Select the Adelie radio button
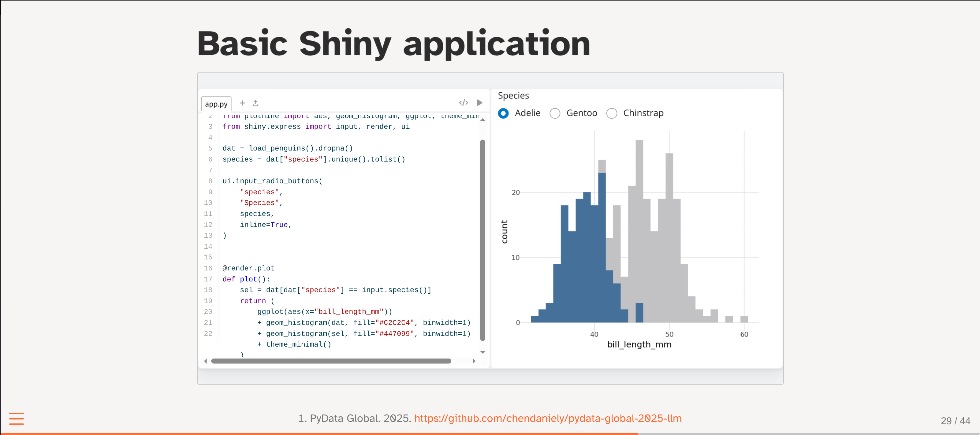Image resolution: width=980 pixels, height=435 pixels. (503, 113)
